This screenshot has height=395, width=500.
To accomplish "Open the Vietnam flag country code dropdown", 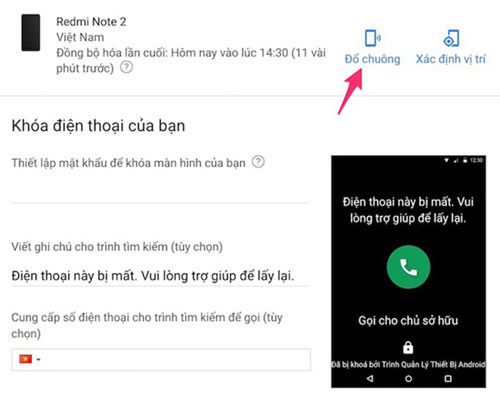I will coord(29,359).
